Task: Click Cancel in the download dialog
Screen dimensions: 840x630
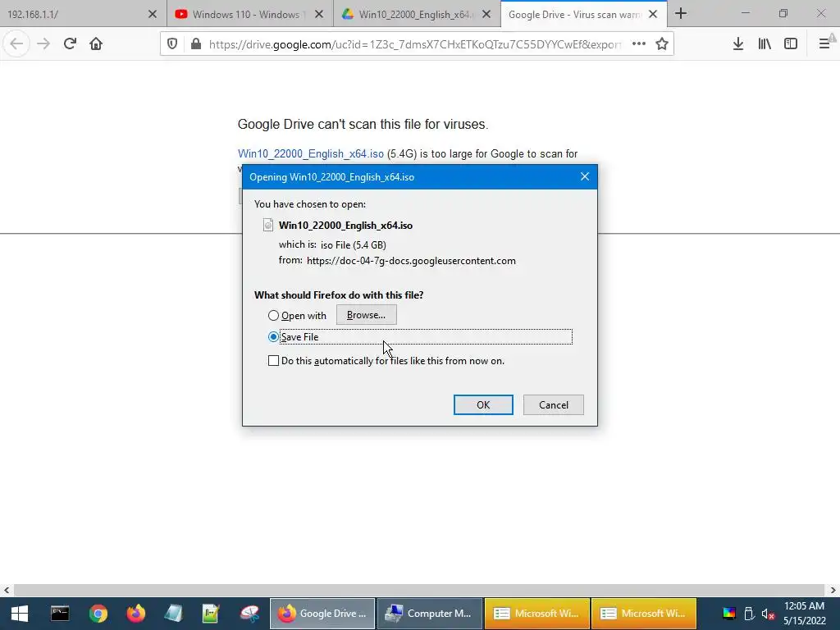Action: tap(554, 404)
